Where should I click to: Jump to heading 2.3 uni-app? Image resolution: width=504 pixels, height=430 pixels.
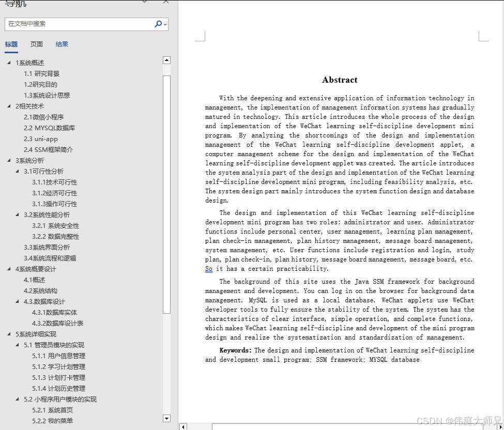(x=40, y=139)
